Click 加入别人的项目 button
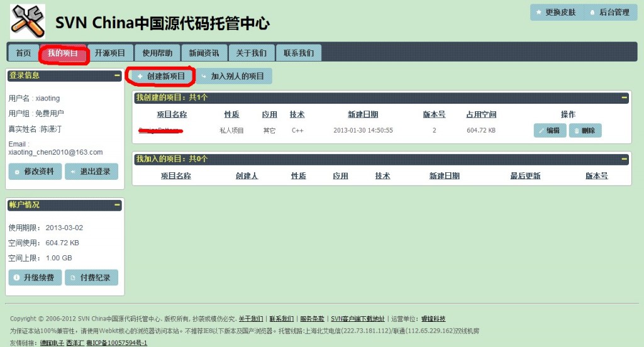Image resolution: width=644 pixels, height=347 pixels. pos(234,77)
